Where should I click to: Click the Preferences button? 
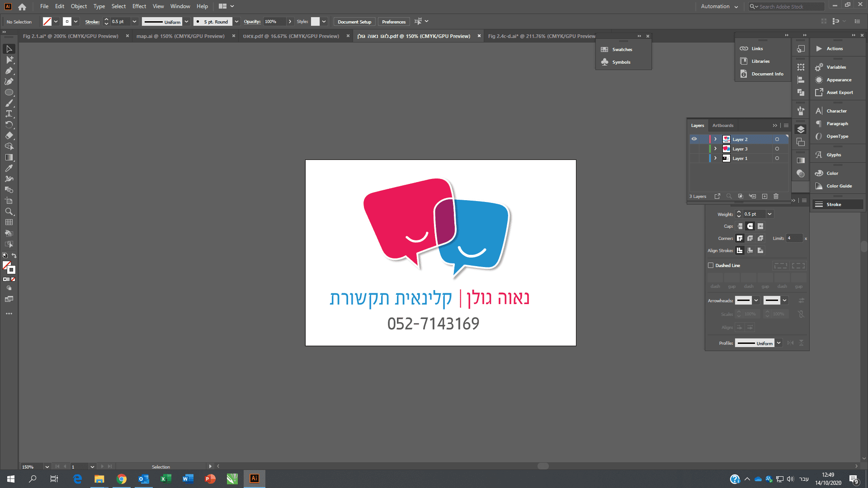coord(393,22)
